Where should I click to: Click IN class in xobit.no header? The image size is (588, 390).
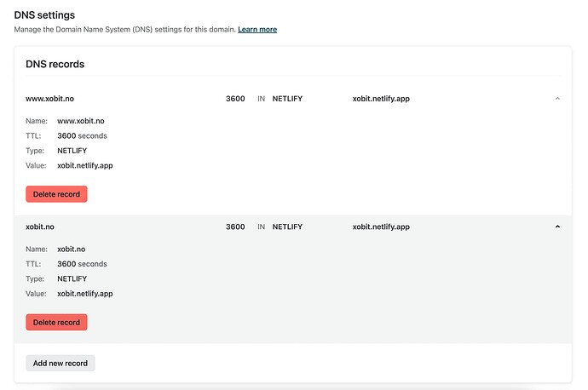[261, 227]
